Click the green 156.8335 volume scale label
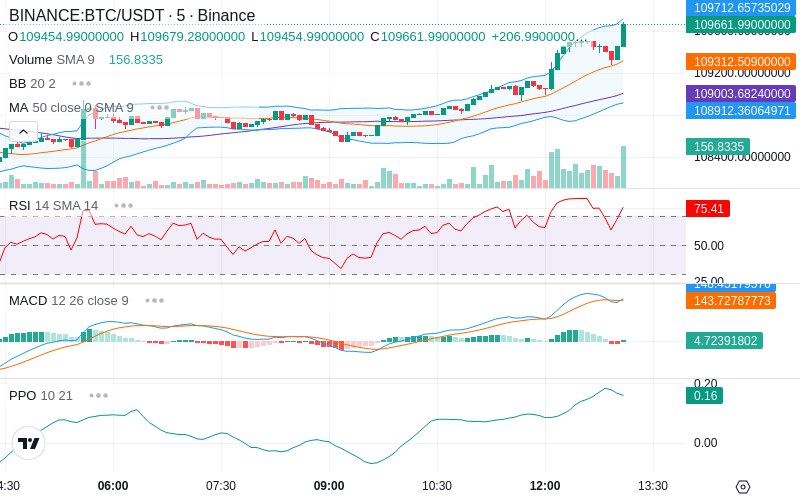 coord(718,146)
